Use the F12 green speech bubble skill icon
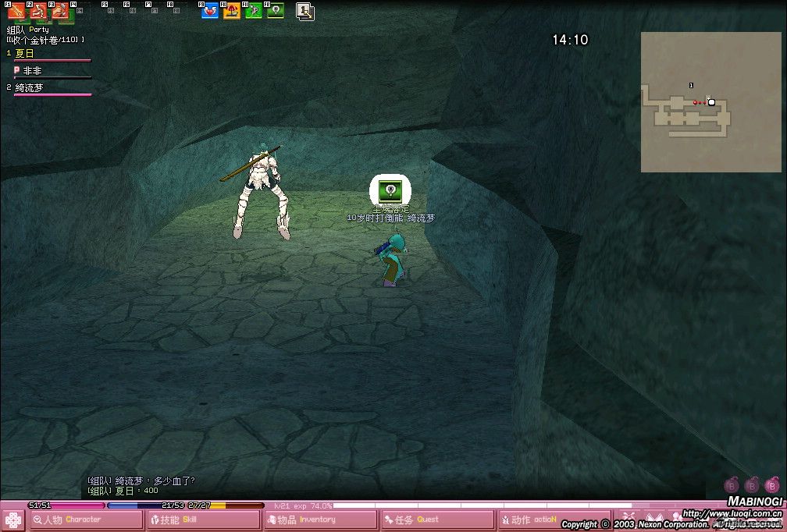This screenshot has height=532, width=787. (276, 10)
